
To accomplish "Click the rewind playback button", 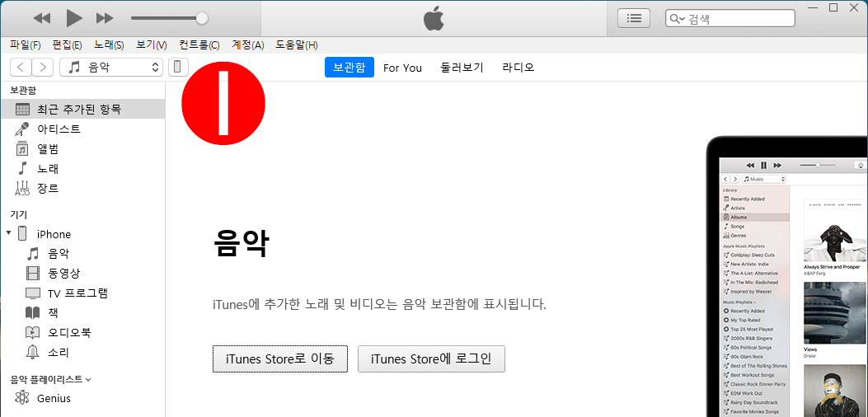I will coord(42,18).
